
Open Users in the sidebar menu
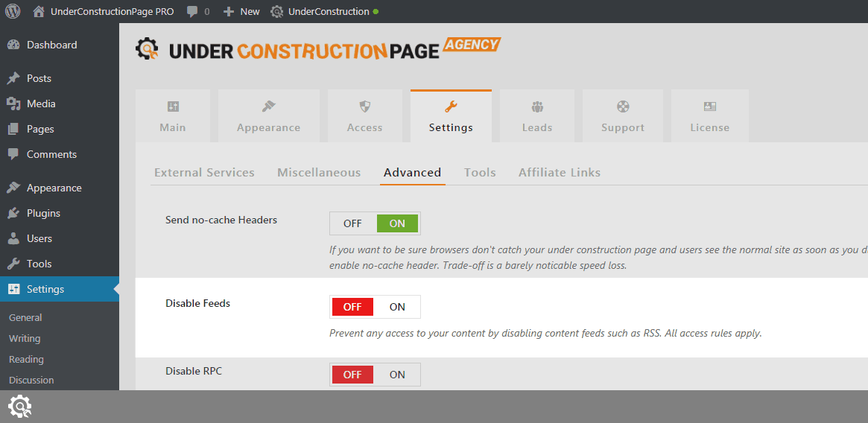pos(39,238)
